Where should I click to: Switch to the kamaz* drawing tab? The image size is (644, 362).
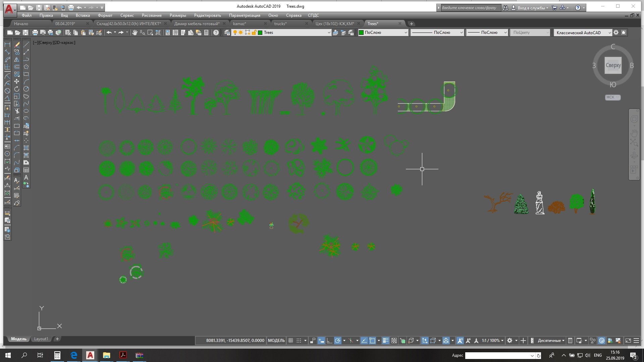pyautogui.click(x=239, y=23)
